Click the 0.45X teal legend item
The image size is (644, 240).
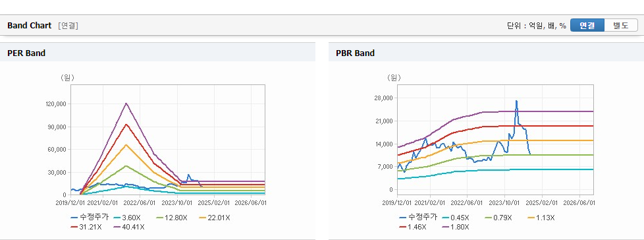[x=454, y=218]
